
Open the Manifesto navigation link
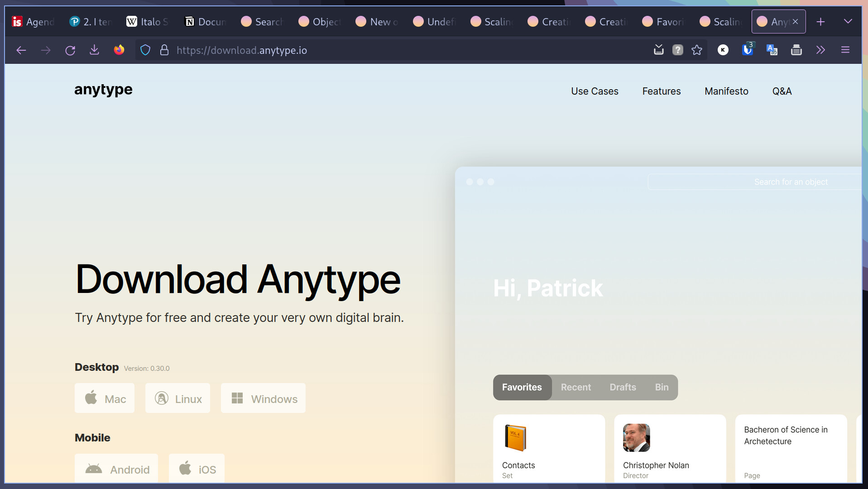coord(726,91)
